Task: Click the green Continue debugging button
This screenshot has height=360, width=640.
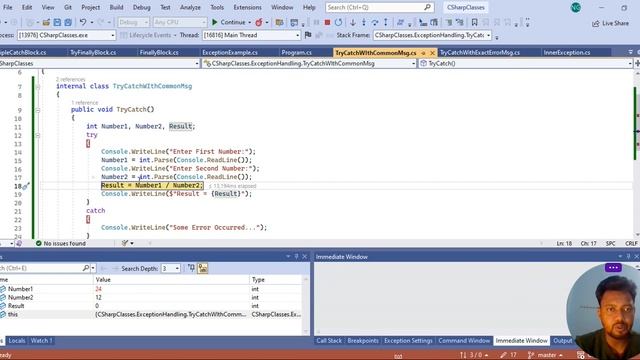Action: click(x=229, y=22)
